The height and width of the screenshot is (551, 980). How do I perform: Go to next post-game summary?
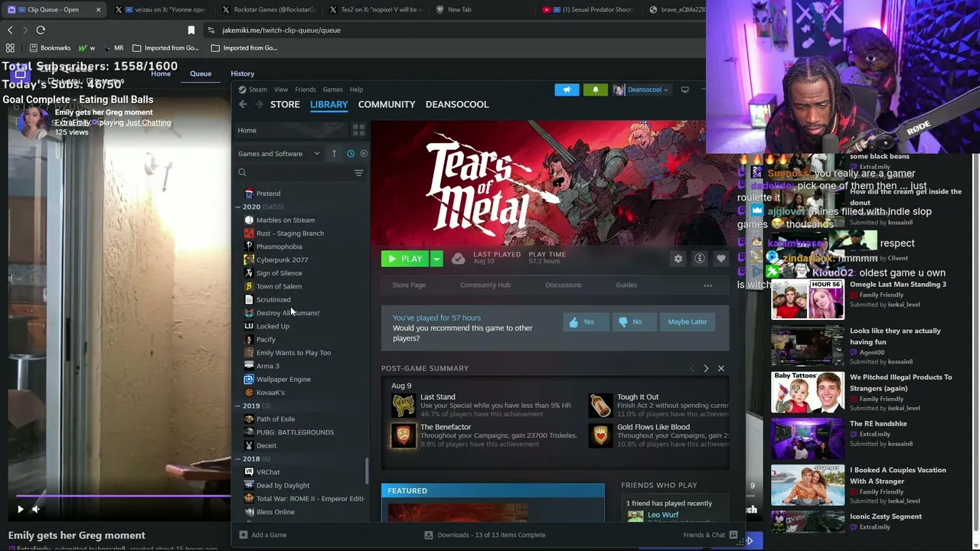pos(706,369)
